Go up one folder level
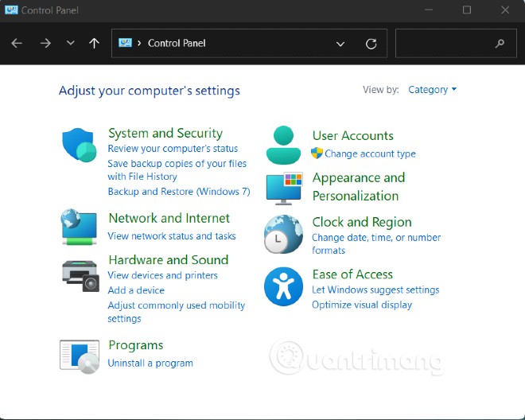Screen dimensions: 525x420 (94, 44)
